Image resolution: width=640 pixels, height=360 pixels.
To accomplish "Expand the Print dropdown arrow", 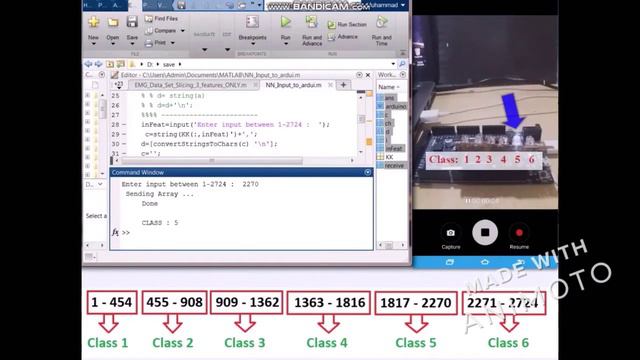I will [x=173, y=42].
